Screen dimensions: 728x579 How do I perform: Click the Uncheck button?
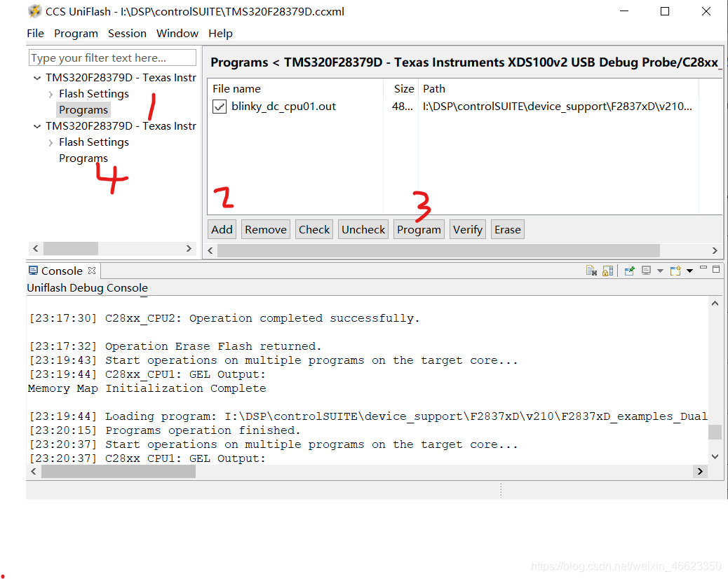363,230
